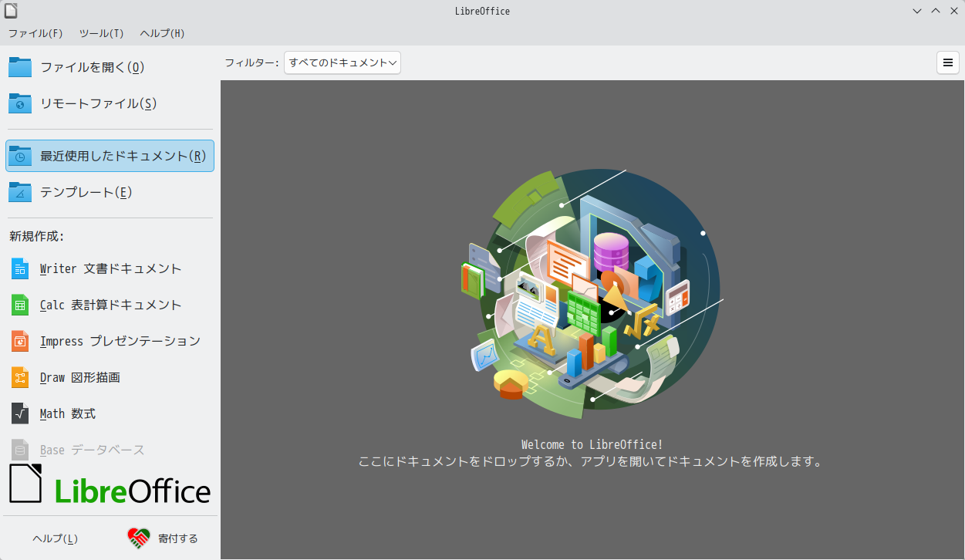Click the フィルター: label

click(x=252, y=62)
